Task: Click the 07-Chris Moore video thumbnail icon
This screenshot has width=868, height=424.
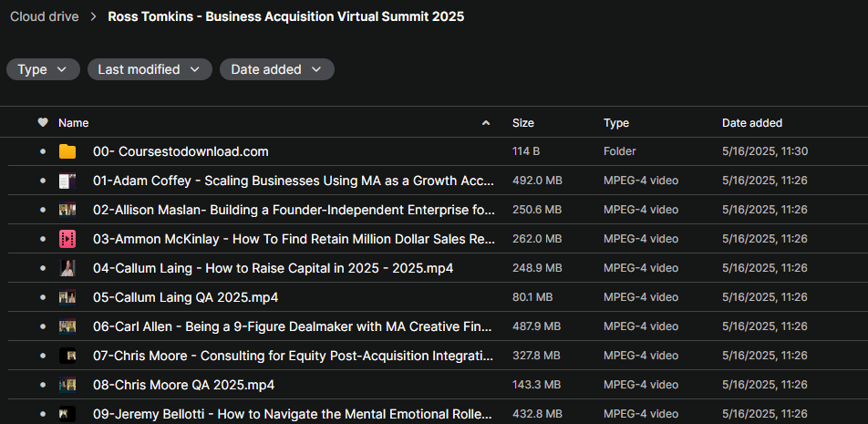Action: (x=67, y=356)
